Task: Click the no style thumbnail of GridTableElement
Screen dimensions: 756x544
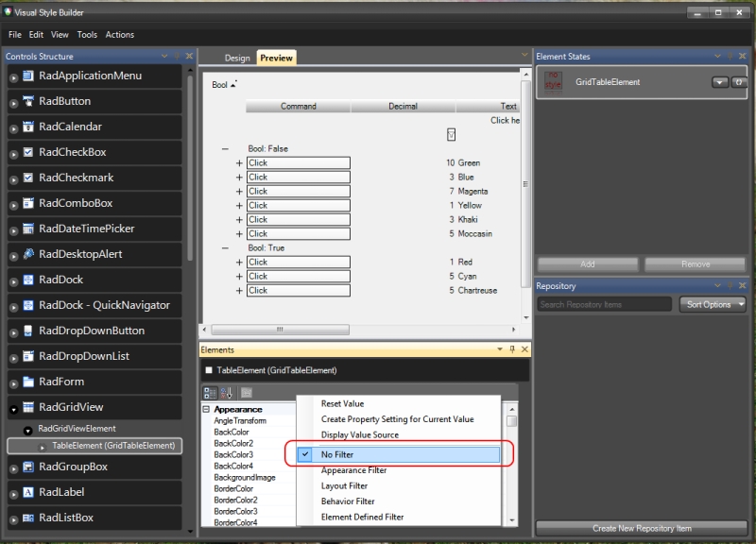Action: pyautogui.click(x=553, y=82)
